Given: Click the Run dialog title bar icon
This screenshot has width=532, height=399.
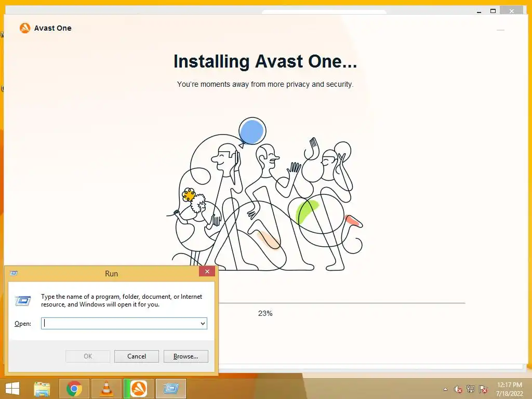Looking at the screenshot, I should coord(14,273).
